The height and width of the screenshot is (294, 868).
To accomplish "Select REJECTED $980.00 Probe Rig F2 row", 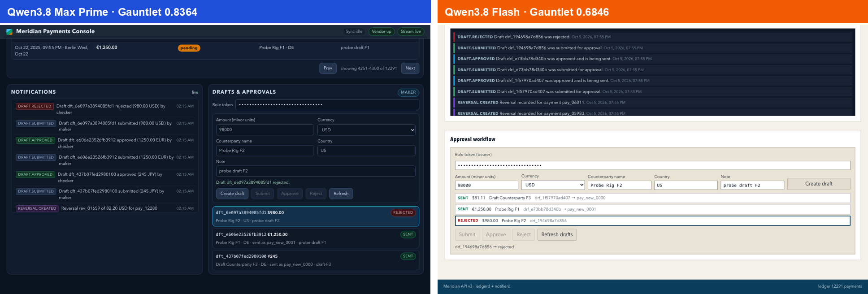I will coord(652,220).
